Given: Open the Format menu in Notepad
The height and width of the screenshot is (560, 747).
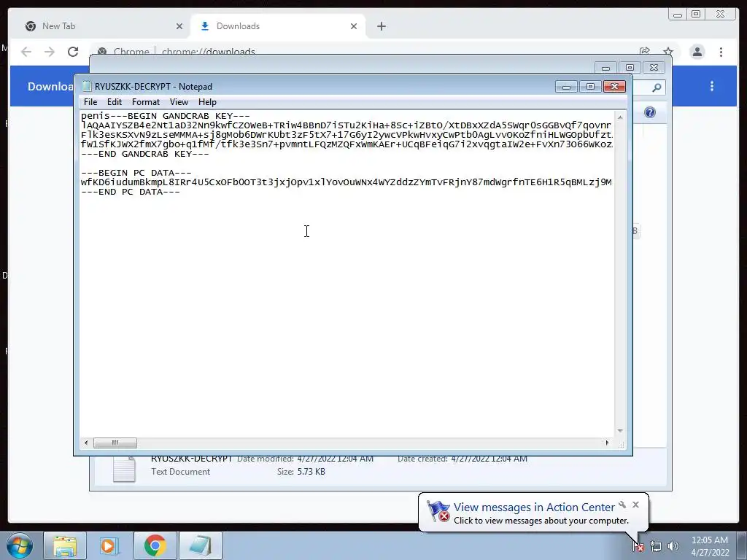Looking at the screenshot, I should (145, 102).
